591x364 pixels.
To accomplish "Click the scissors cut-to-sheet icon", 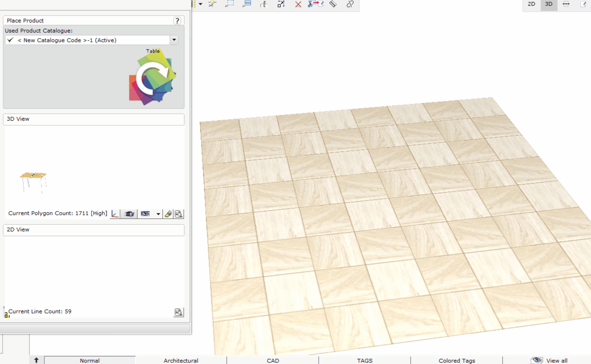I will [x=316, y=4].
